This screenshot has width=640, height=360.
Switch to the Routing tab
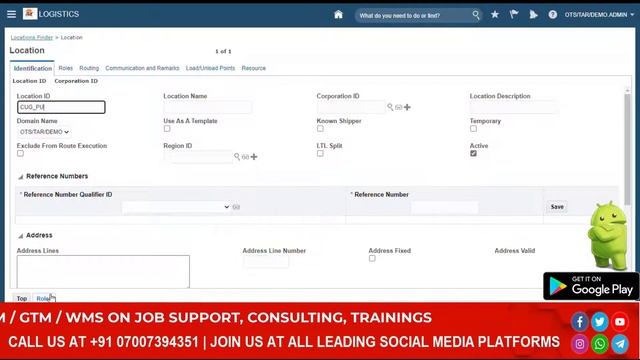click(89, 68)
